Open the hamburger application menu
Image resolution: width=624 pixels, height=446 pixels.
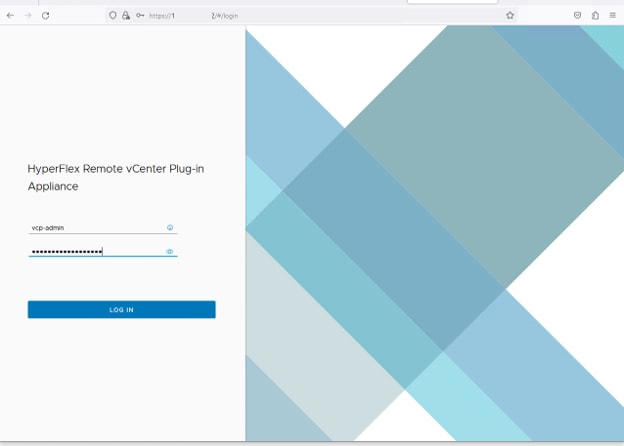pyautogui.click(x=613, y=16)
